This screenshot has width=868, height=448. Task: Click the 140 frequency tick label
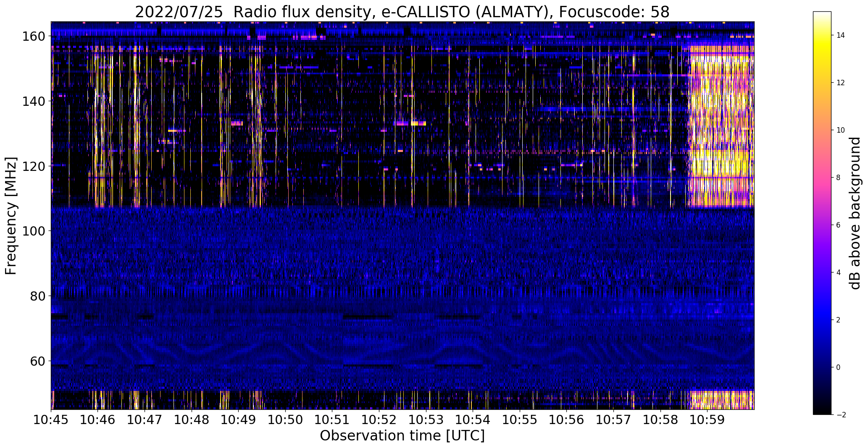(x=34, y=101)
